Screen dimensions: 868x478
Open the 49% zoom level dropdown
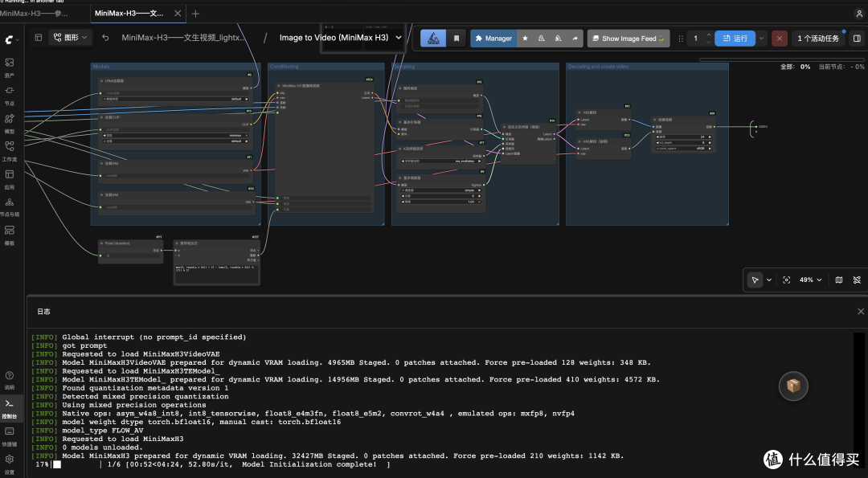pos(810,280)
